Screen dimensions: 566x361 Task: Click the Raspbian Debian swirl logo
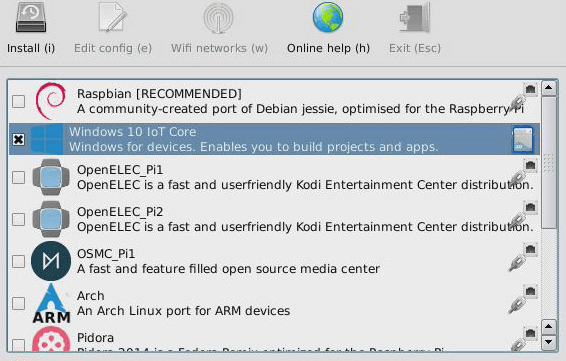click(x=51, y=101)
